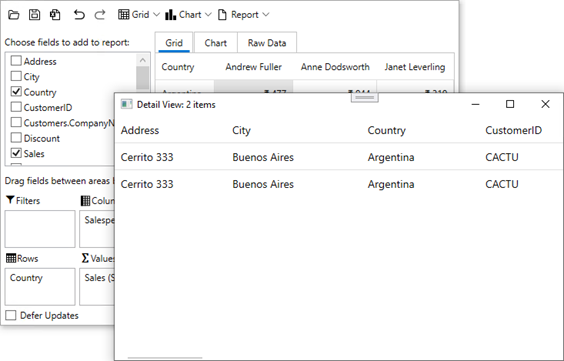Open the Grid toolbar dropdown arrow
The height and width of the screenshot is (361, 564).
(156, 15)
